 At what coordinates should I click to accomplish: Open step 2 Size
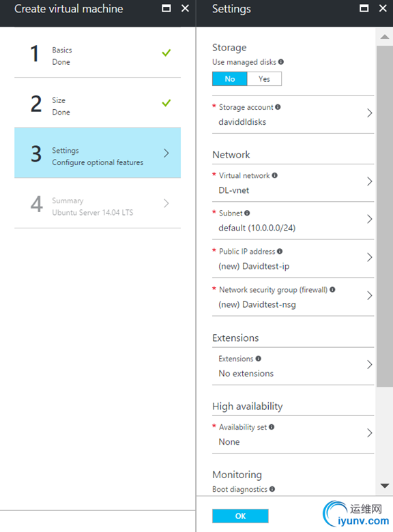(98, 103)
